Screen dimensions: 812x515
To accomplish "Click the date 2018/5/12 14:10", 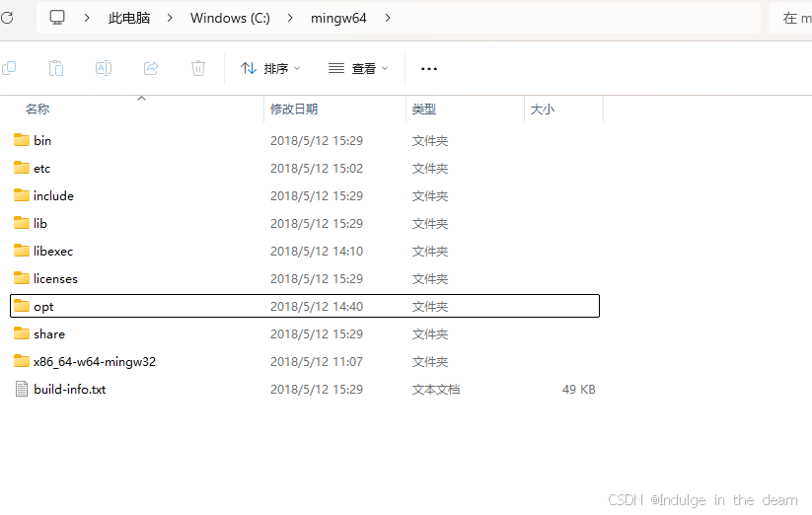I will (x=317, y=251).
